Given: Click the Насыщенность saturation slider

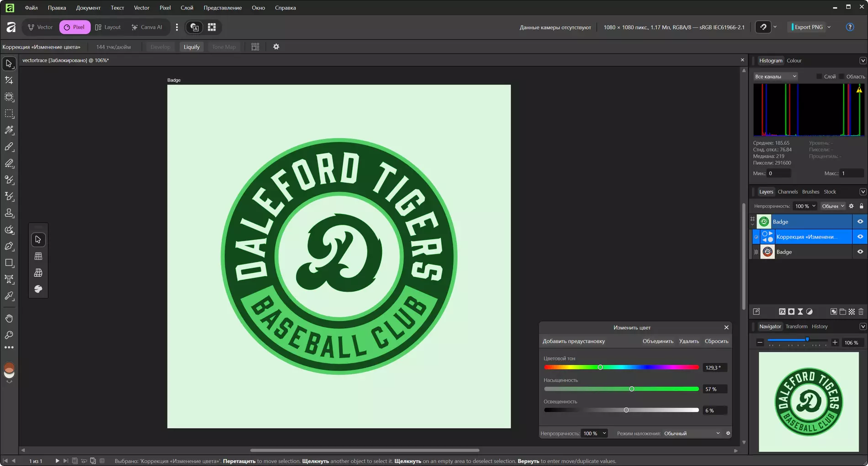Looking at the screenshot, I should (x=621, y=389).
